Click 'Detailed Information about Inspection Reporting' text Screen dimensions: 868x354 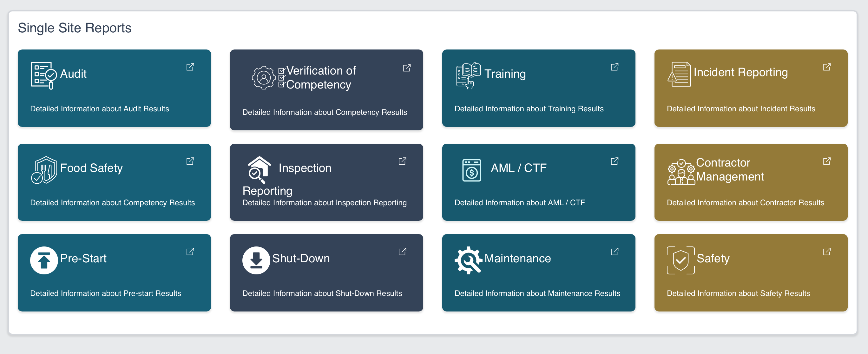coord(325,203)
